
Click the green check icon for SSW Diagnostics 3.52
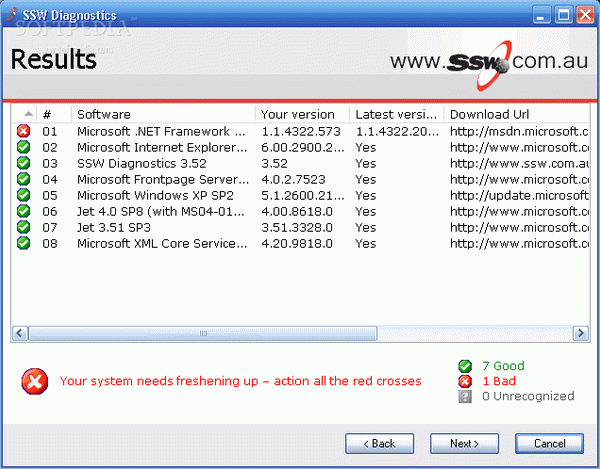(x=23, y=163)
